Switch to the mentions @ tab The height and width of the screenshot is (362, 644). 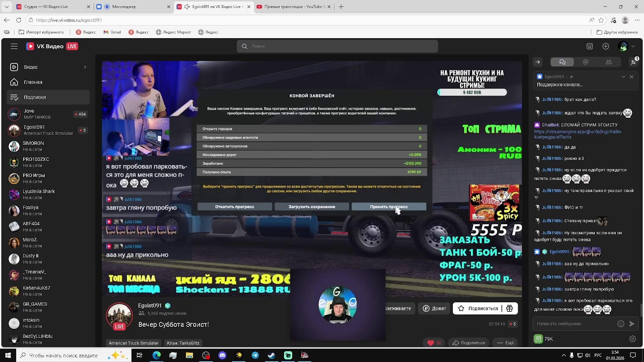point(586,62)
